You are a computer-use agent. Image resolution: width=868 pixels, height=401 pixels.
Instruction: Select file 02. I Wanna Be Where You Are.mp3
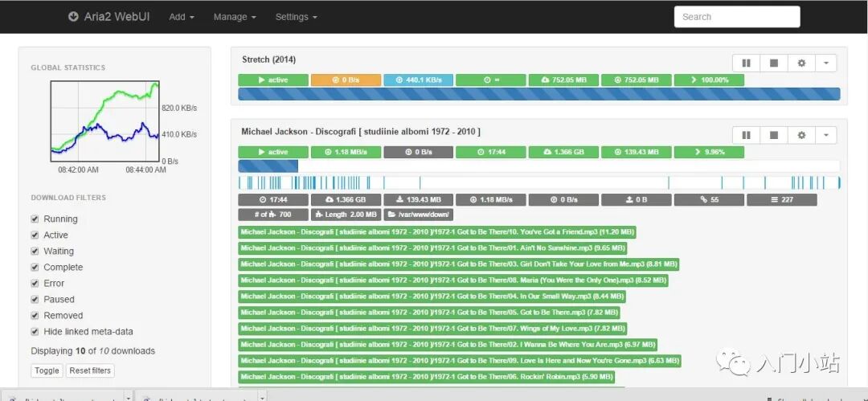448,345
